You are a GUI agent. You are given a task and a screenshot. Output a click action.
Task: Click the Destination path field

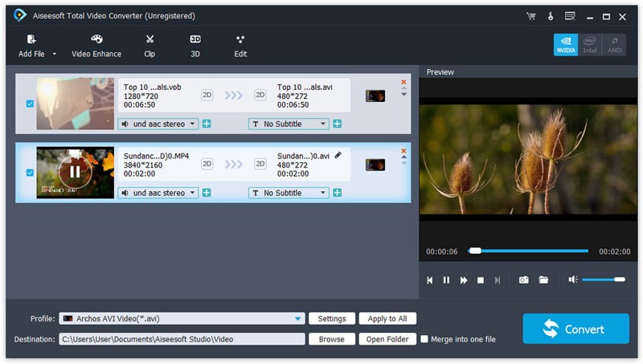[181, 339]
